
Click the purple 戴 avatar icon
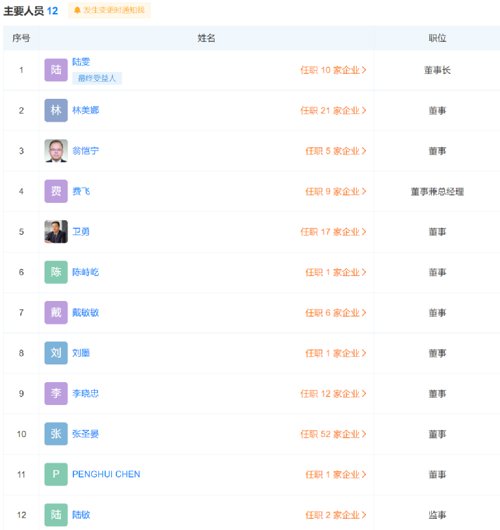(56, 312)
